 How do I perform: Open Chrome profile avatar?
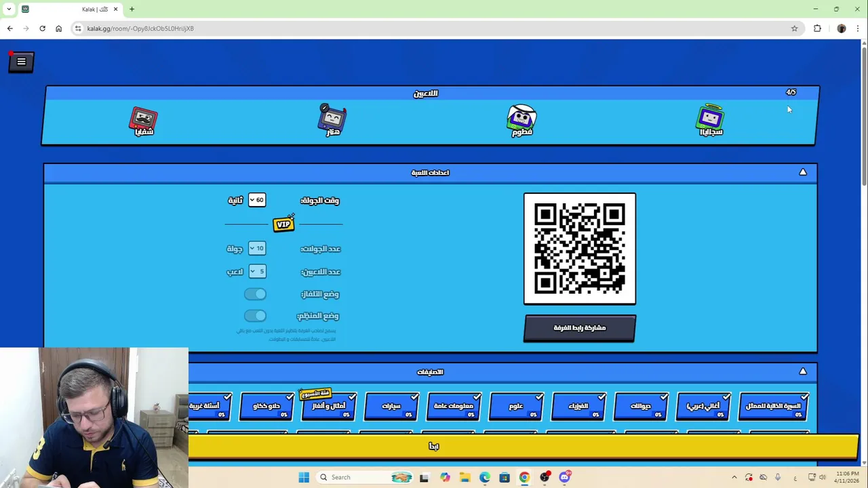point(842,28)
